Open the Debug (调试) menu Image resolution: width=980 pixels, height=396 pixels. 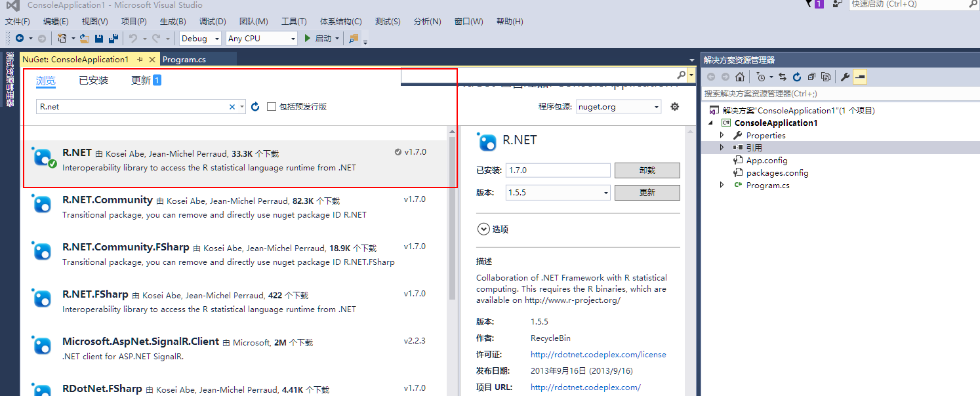(213, 21)
